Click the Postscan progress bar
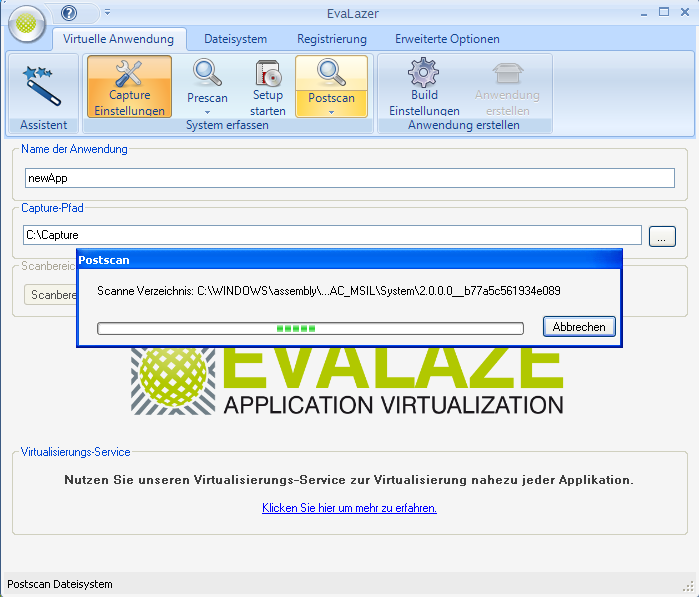Image resolution: width=699 pixels, height=598 pixels. [x=310, y=328]
